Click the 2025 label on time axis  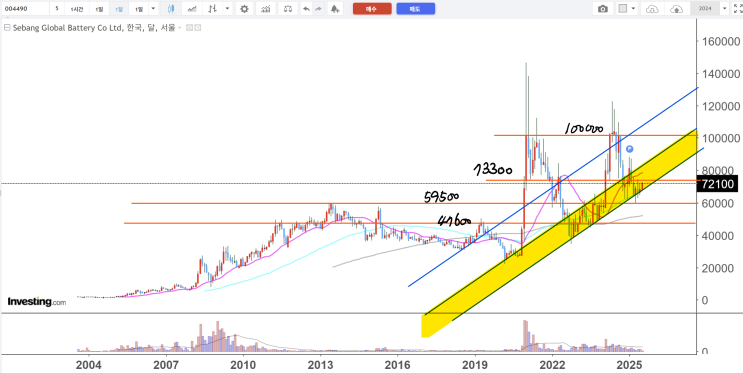click(629, 365)
